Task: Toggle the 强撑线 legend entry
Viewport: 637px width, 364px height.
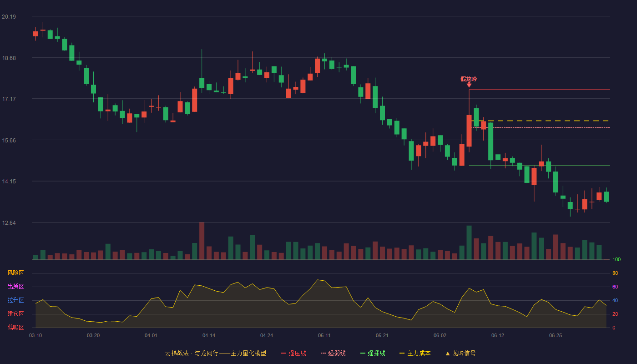Action: point(373,353)
